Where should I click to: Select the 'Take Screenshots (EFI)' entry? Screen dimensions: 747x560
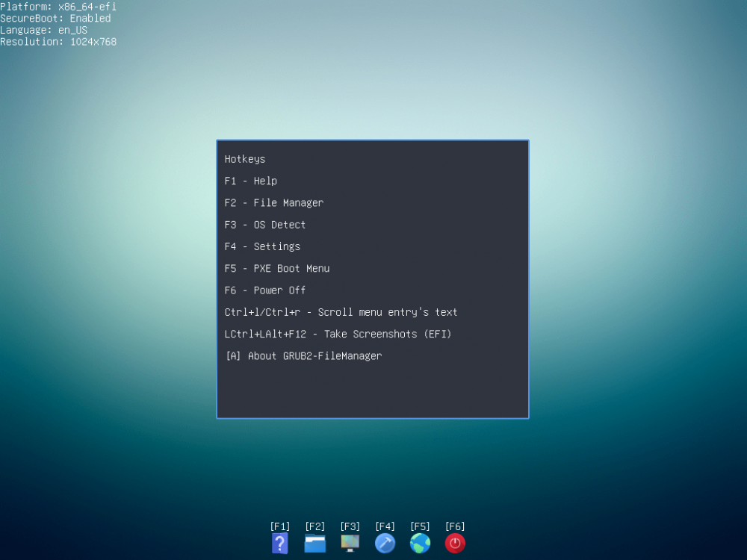tap(338, 335)
